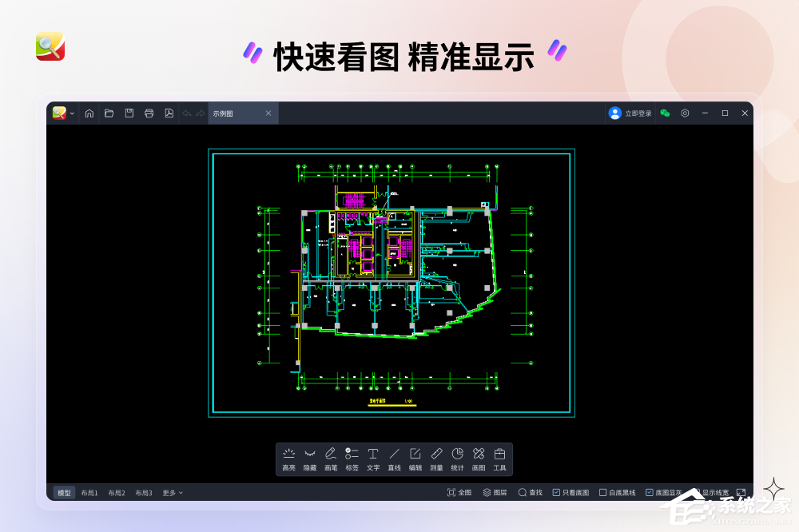Open the app logo menu dropdown

(72, 113)
